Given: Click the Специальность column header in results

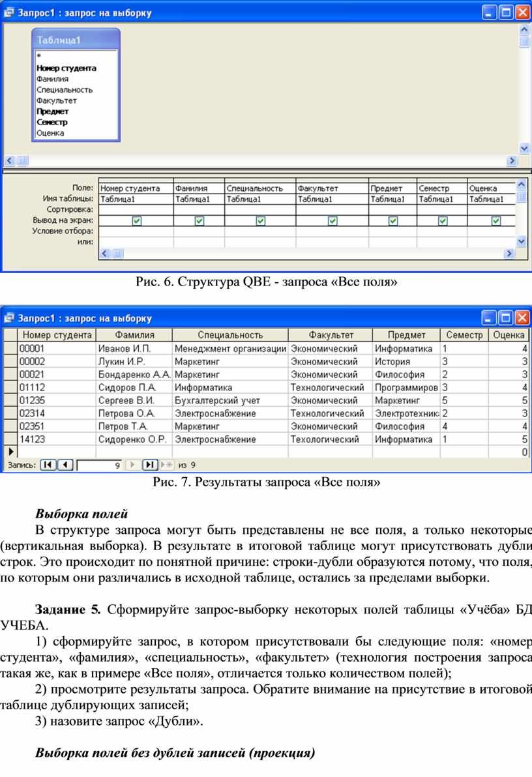Looking at the screenshot, I should (230, 335).
